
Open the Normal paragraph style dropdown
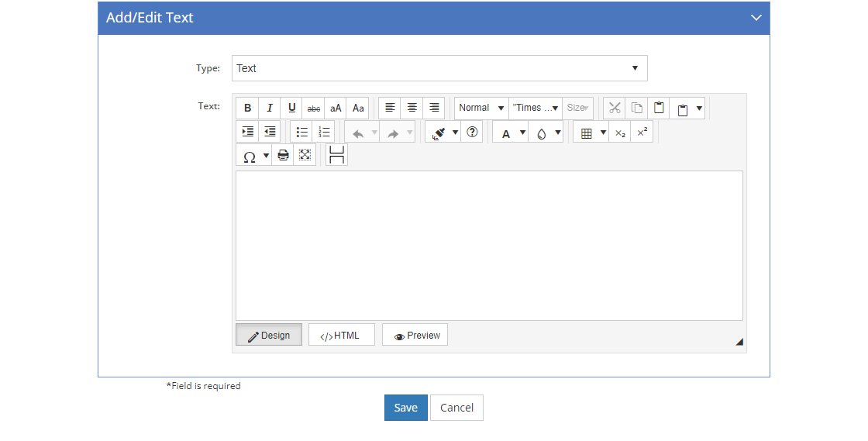[481, 108]
